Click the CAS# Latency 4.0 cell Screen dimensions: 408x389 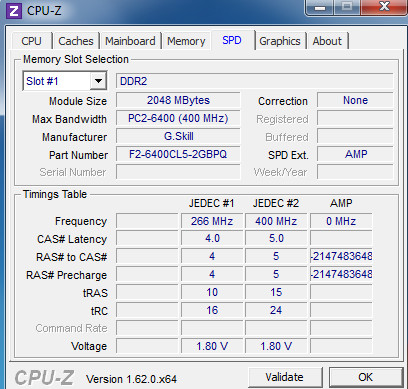[212, 239]
